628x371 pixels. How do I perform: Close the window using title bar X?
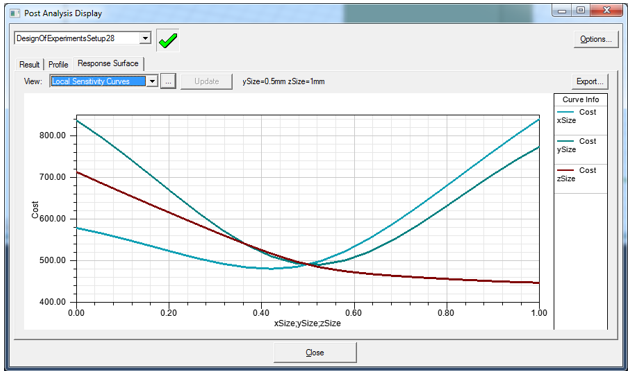pos(606,10)
